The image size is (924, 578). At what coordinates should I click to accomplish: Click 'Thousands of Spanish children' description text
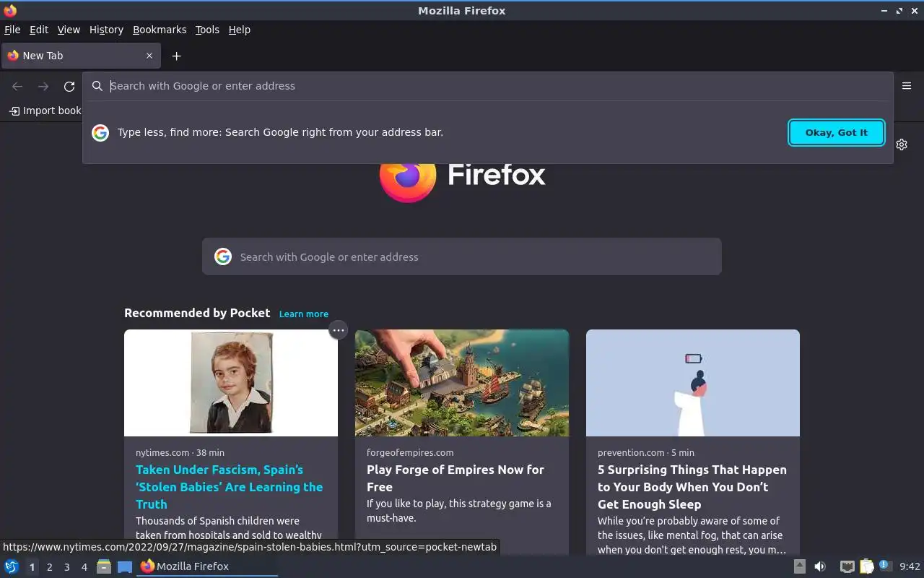(229, 528)
